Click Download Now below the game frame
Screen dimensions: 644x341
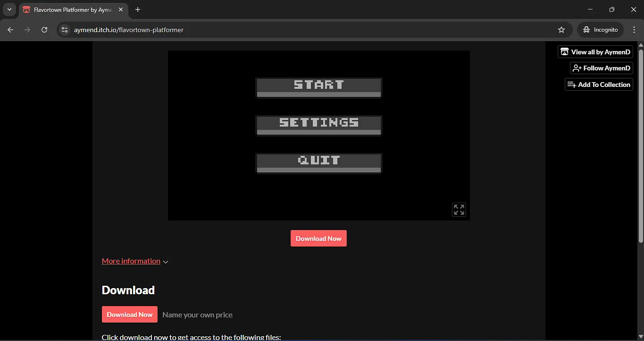[318, 239]
